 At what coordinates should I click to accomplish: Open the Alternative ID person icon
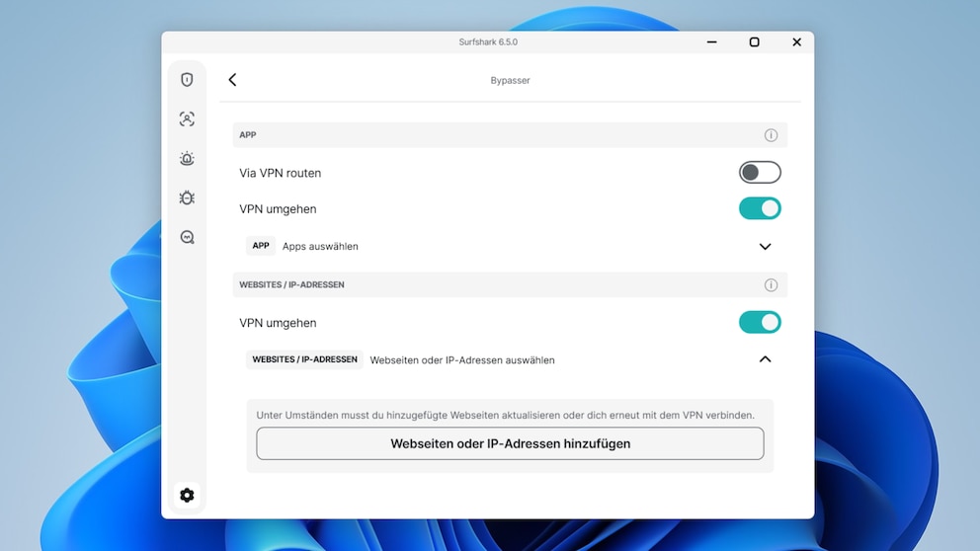(x=187, y=118)
